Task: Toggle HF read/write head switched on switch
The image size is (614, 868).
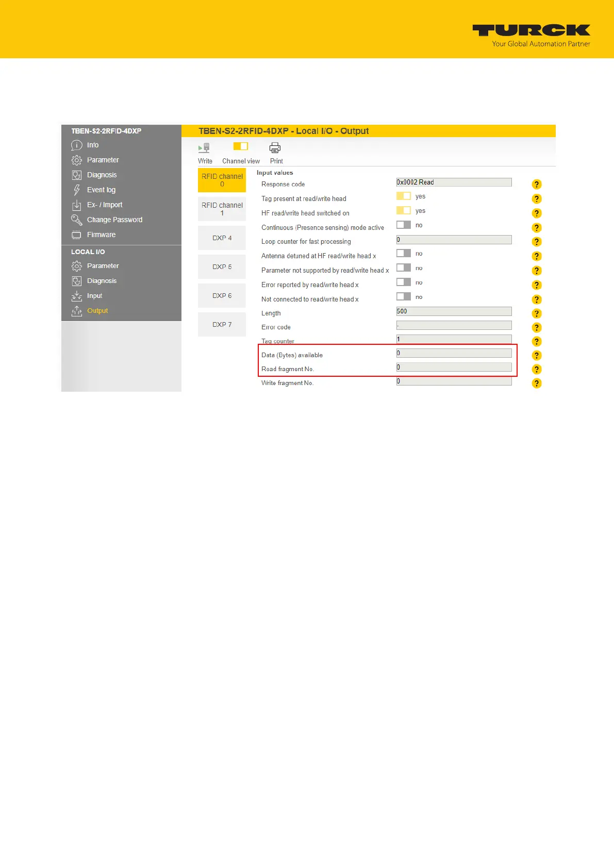Action: point(404,210)
